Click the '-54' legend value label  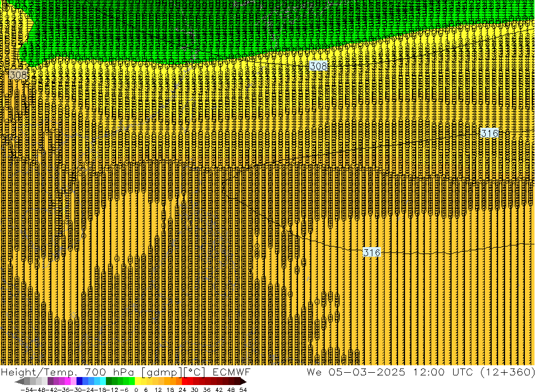click(x=27, y=390)
